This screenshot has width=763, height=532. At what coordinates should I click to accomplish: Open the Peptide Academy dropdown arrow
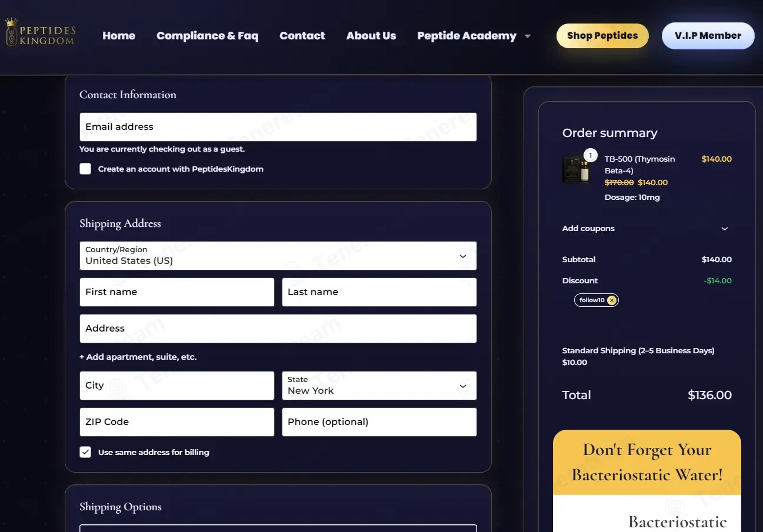coord(528,36)
